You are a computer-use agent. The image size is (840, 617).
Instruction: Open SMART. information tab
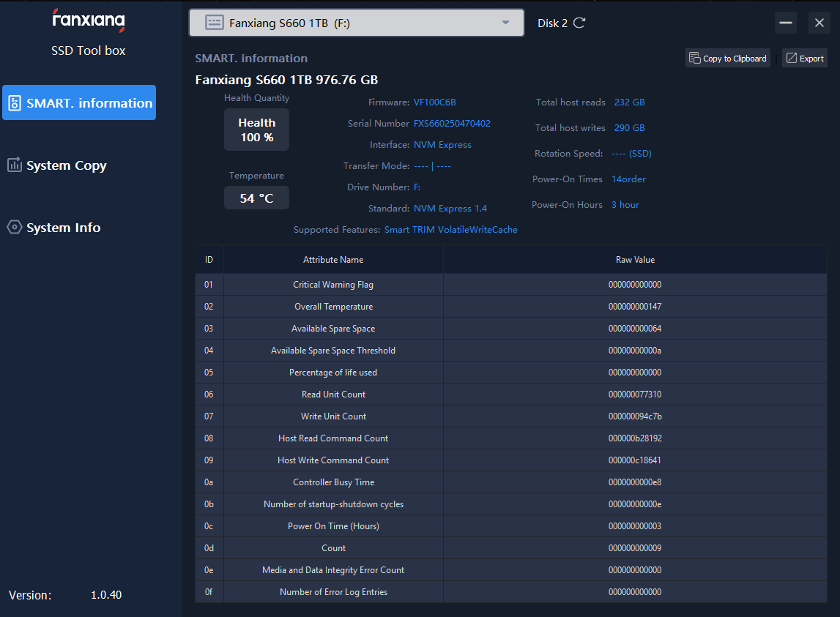coord(79,102)
